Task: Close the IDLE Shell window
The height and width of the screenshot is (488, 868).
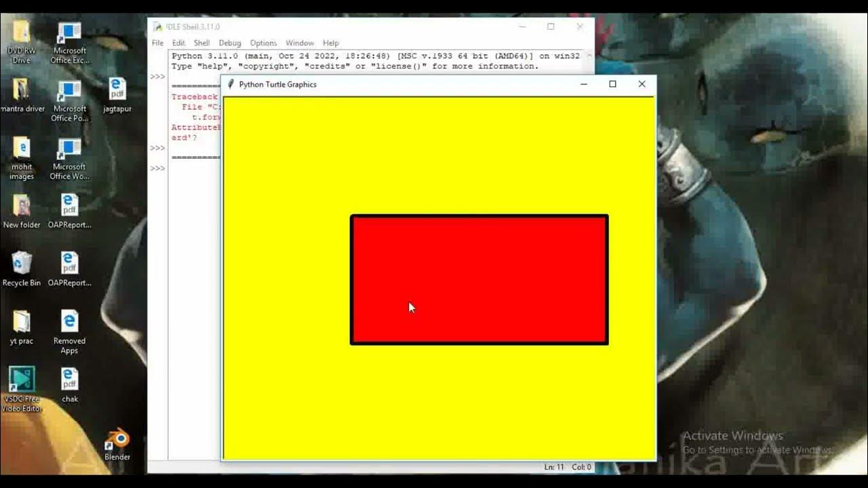Action: tap(580, 26)
